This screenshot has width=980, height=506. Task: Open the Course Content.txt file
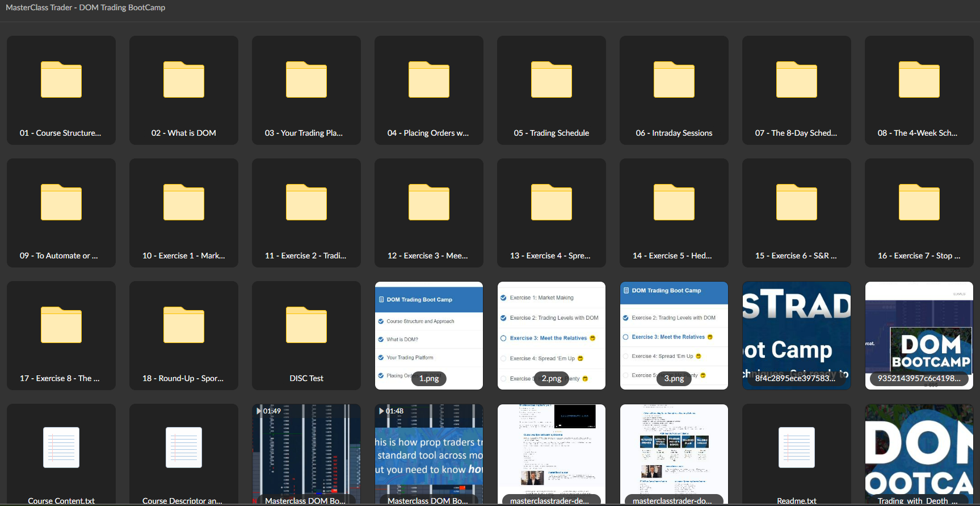pyautogui.click(x=61, y=454)
